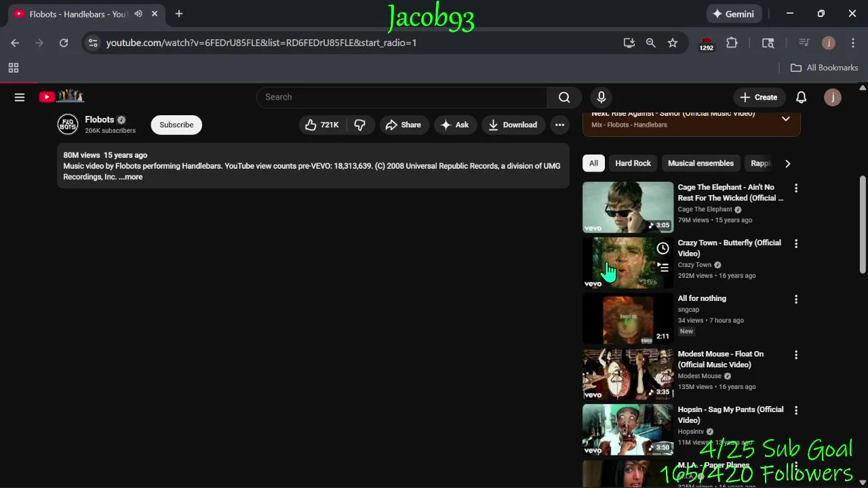Screen dimensions: 868x488
Task: Select the Hard Rock filter chip
Action: (x=633, y=163)
